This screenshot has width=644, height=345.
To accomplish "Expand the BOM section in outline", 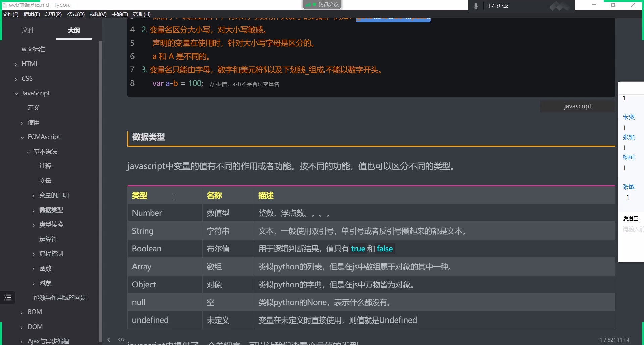I will tap(22, 312).
